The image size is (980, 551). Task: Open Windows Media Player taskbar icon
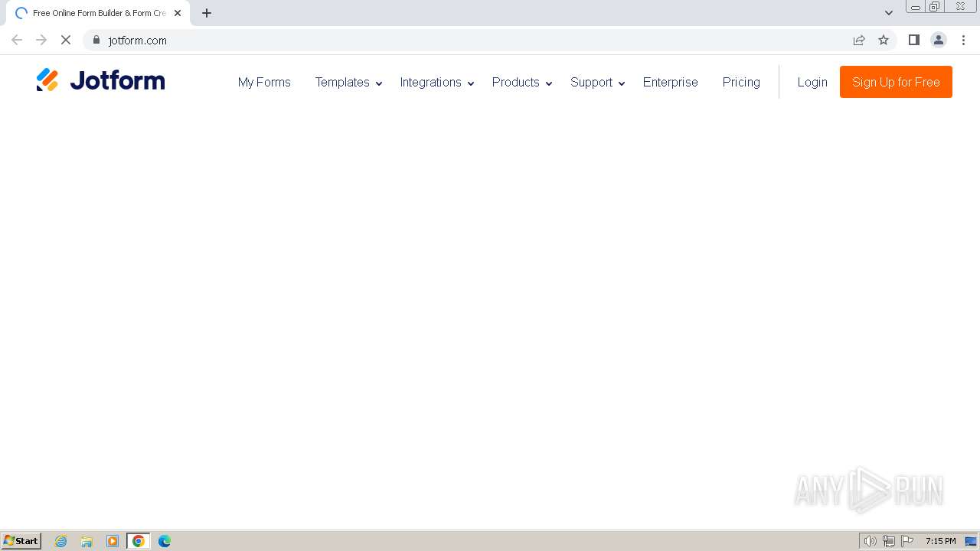(x=113, y=541)
